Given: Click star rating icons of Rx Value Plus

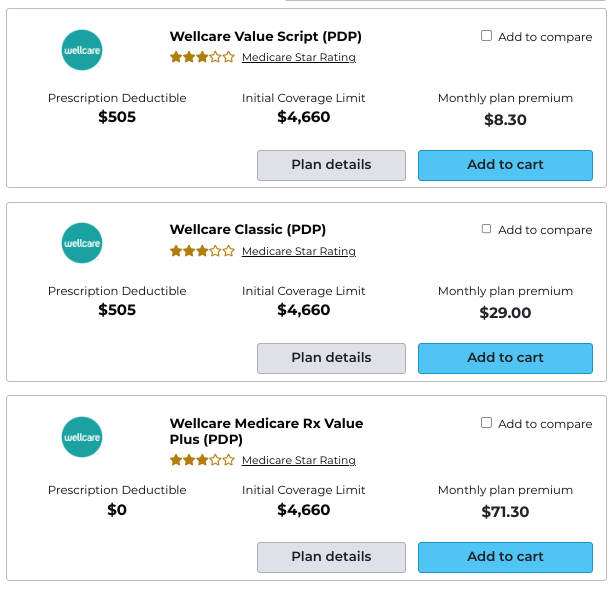Looking at the screenshot, I should tap(202, 460).
